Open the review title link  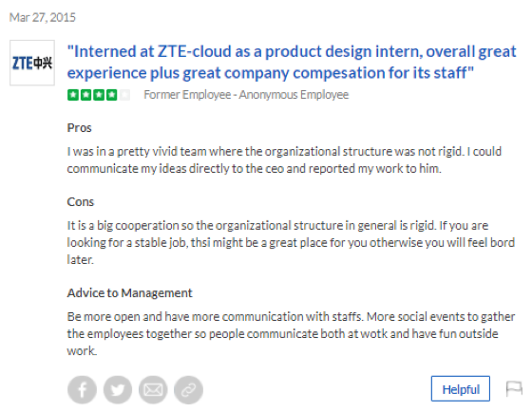pos(292,62)
